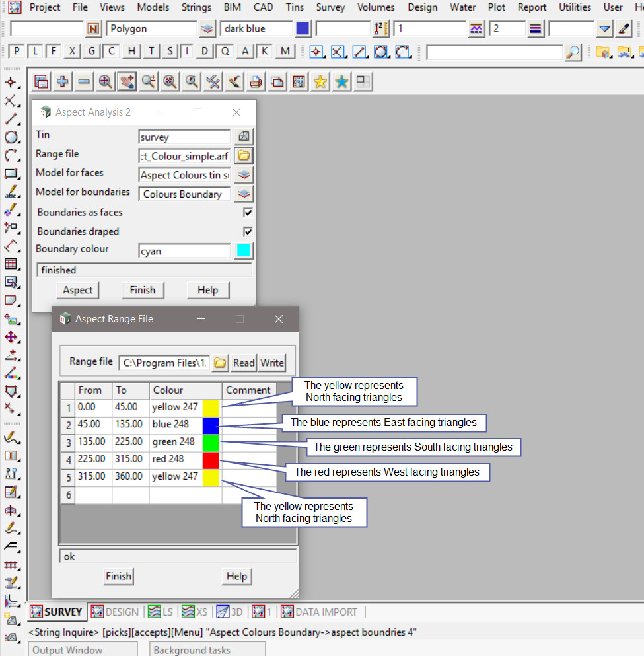Click the Boundary colour text field

click(184, 251)
